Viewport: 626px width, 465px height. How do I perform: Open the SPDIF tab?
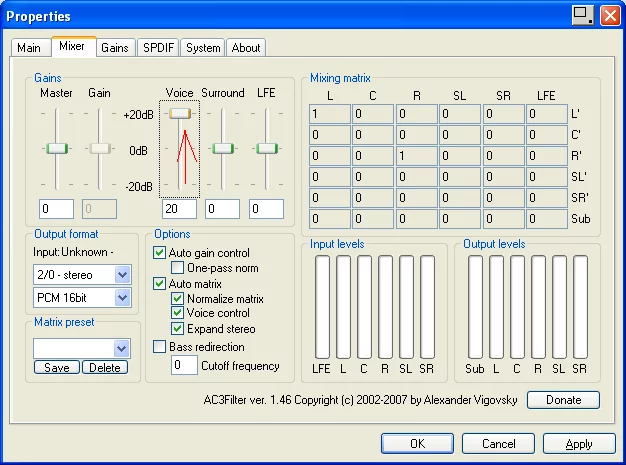159,48
